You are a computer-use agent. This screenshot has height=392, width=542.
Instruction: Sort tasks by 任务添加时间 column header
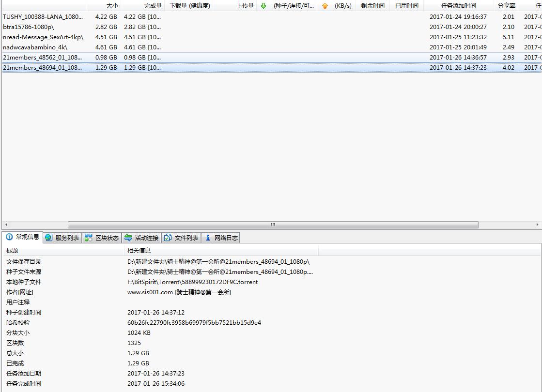[x=458, y=6]
